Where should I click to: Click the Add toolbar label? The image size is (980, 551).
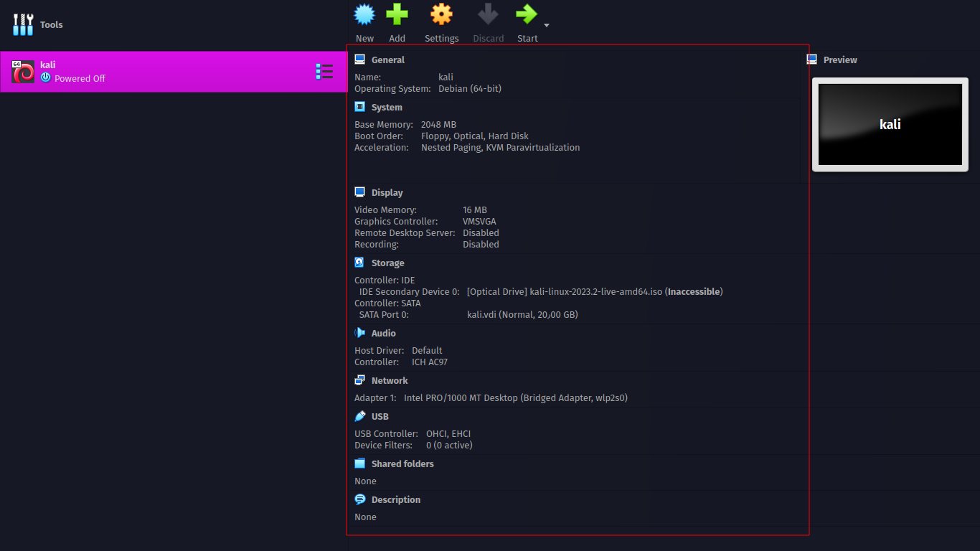click(x=397, y=39)
